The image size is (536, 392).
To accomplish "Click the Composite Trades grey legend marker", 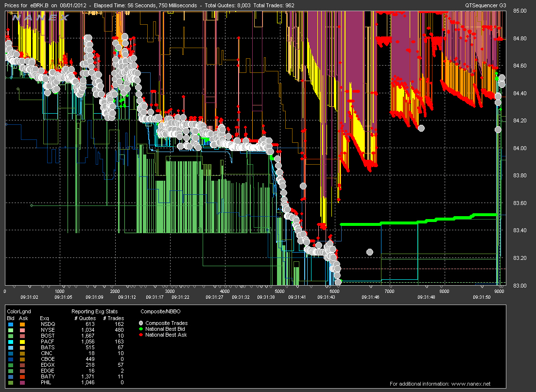I will coord(141,323).
